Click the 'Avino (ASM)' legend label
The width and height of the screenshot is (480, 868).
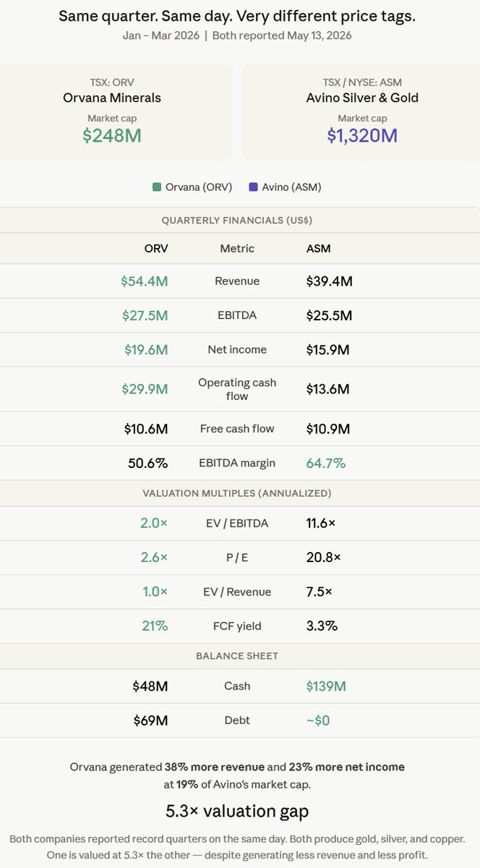(x=291, y=187)
